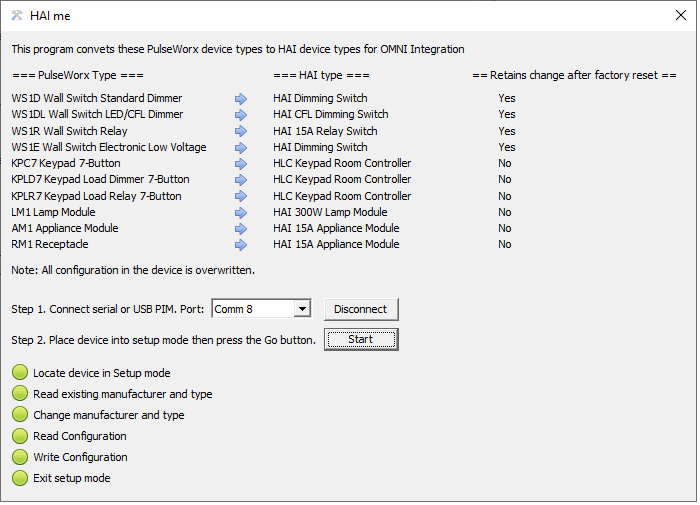This screenshot has height=505, width=700.
Task: Click the HAI me title bar app icon
Action: [x=17, y=16]
